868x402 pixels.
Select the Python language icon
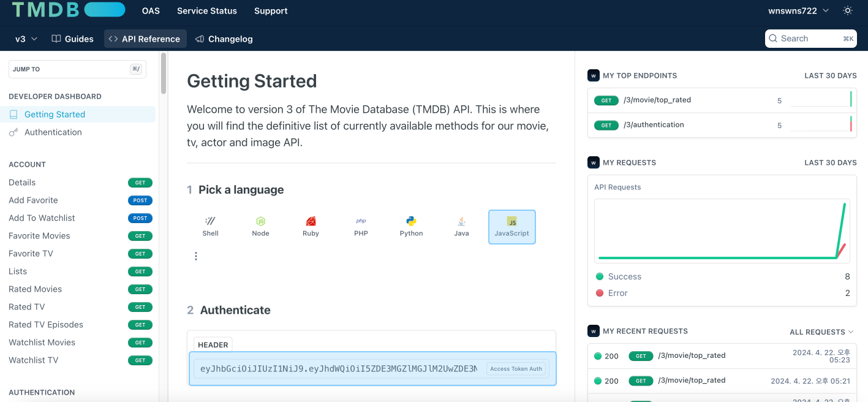(x=411, y=227)
